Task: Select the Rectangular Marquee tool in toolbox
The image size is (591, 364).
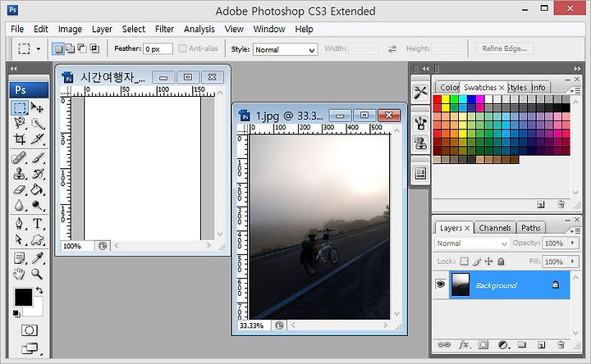Action: [x=20, y=108]
